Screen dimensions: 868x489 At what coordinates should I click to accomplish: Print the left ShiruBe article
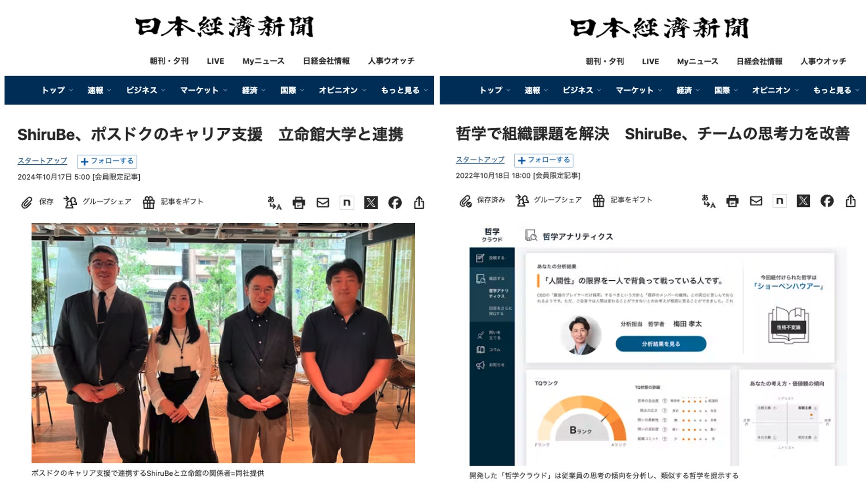[299, 202]
